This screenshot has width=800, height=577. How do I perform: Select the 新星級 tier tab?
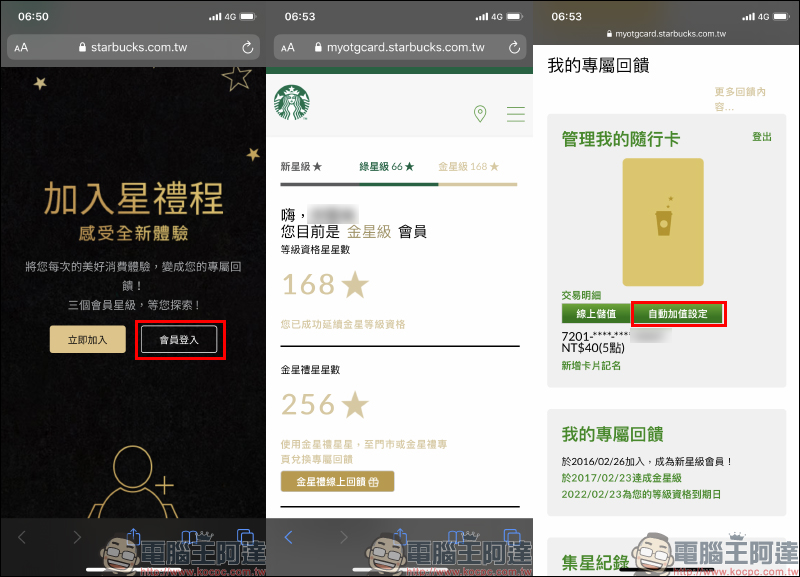[x=301, y=166]
